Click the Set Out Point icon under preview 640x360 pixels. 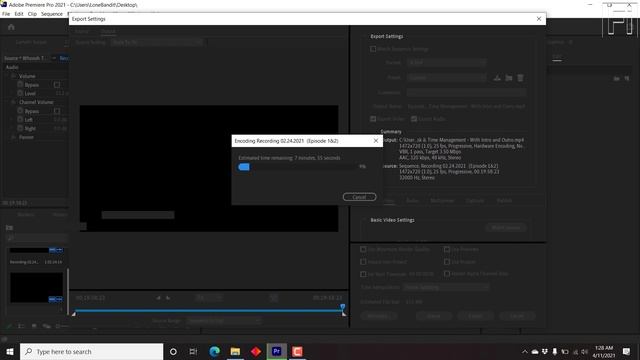click(168, 298)
